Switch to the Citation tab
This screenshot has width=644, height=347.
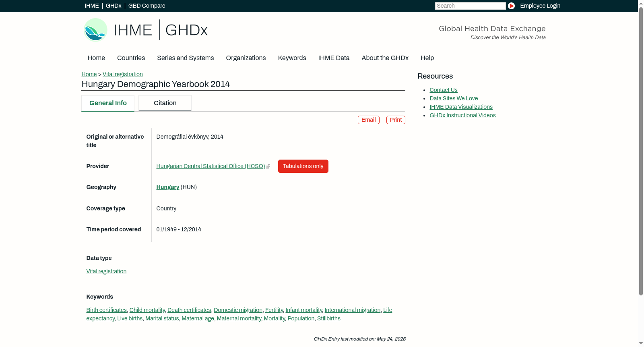click(x=165, y=103)
